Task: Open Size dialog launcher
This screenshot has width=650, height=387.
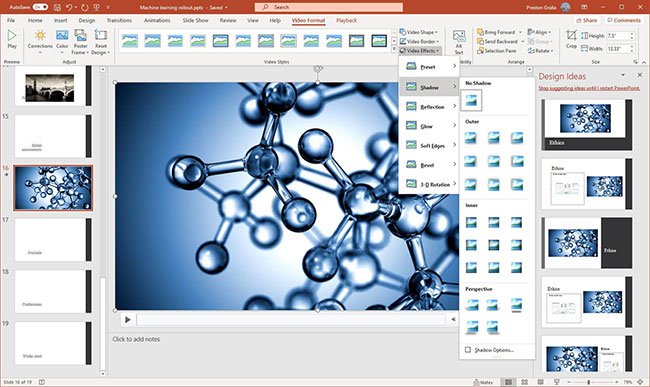Action: (635, 62)
